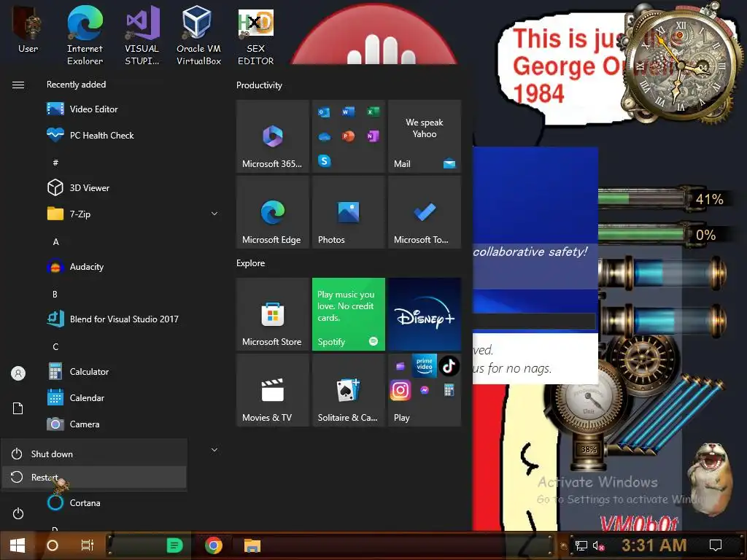The width and height of the screenshot is (747, 560).
Task: Open Visual Studio desktop shortcut
Action: pos(142,36)
